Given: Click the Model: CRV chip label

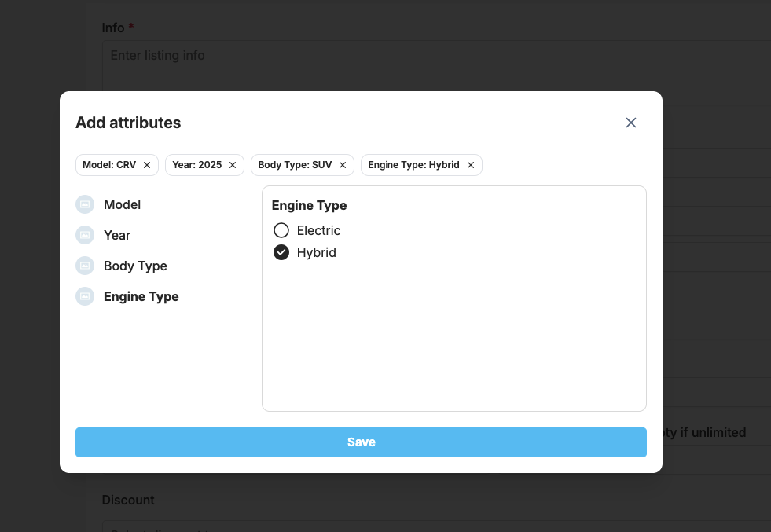Looking at the screenshot, I should click(x=109, y=165).
